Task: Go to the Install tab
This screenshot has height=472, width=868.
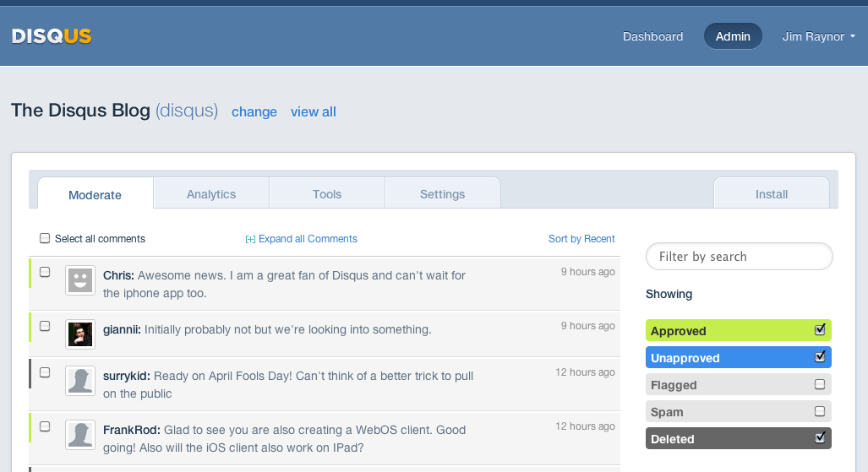Action: coord(771,194)
